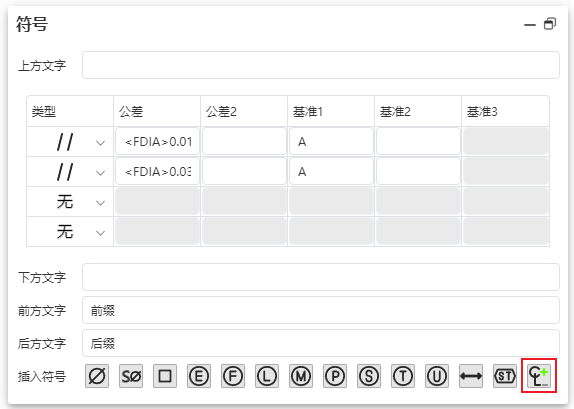
Task: Insert the ST statistical tolerance symbol
Action: click(x=505, y=376)
